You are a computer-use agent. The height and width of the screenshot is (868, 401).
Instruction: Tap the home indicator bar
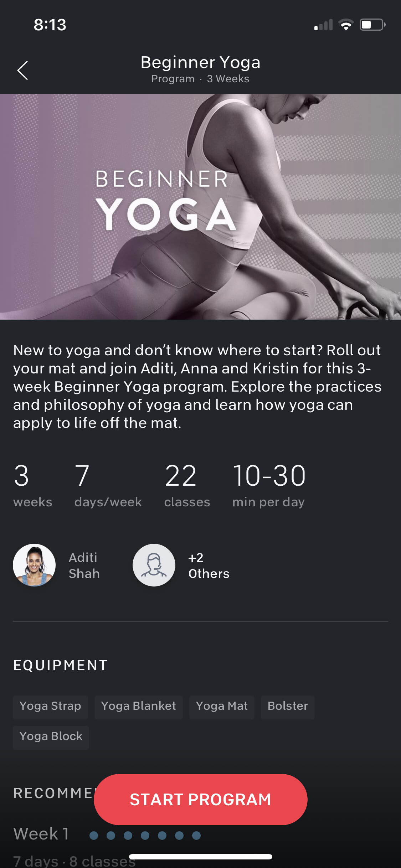tap(201, 857)
